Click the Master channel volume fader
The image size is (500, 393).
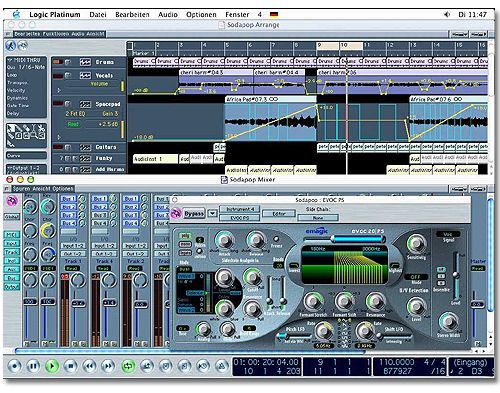pos(477,304)
